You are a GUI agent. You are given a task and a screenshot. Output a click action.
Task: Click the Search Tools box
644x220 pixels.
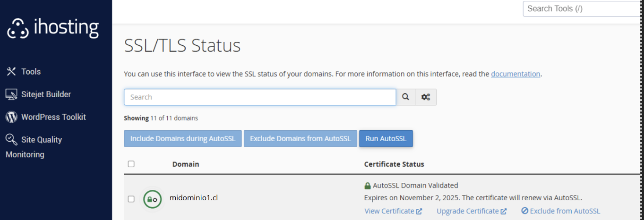582,9
